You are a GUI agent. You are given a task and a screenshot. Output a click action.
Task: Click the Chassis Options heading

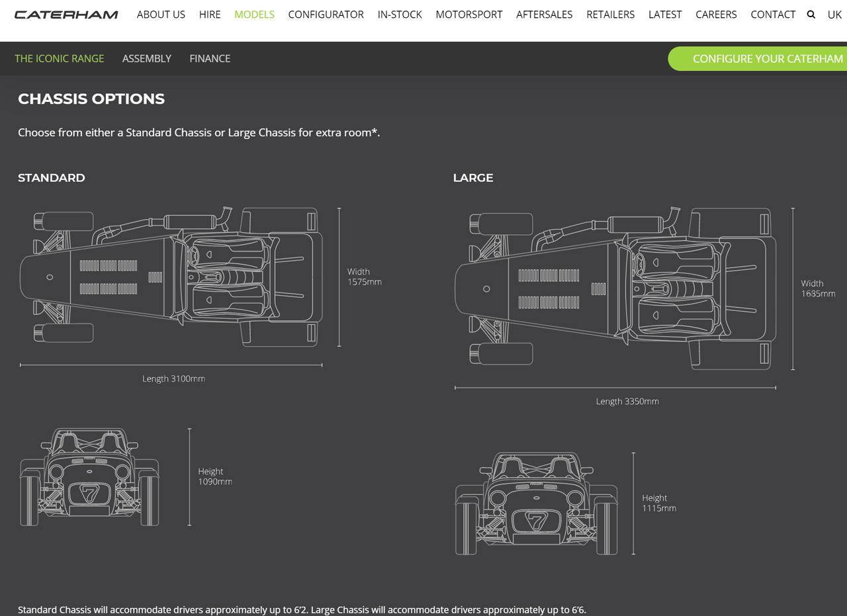coord(91,99)
